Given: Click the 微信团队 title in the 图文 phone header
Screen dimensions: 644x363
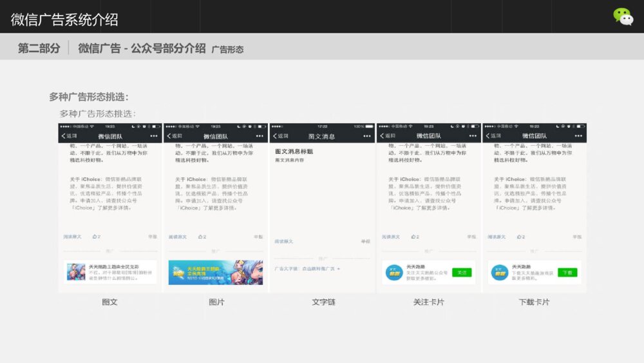Looking at the screenshot, I should pyautogui.click(x=110, y=136).
